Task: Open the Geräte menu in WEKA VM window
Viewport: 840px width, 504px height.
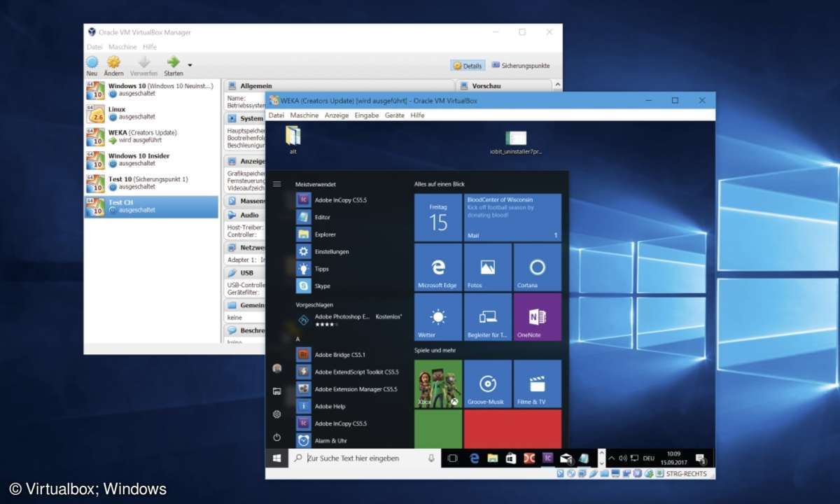Action: 395,115
